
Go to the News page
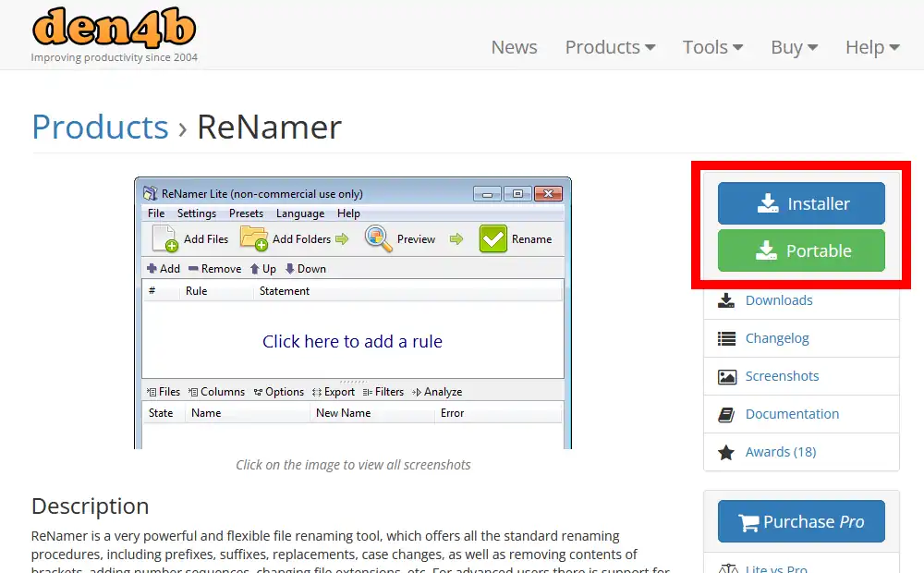click(x=514, y=47)
